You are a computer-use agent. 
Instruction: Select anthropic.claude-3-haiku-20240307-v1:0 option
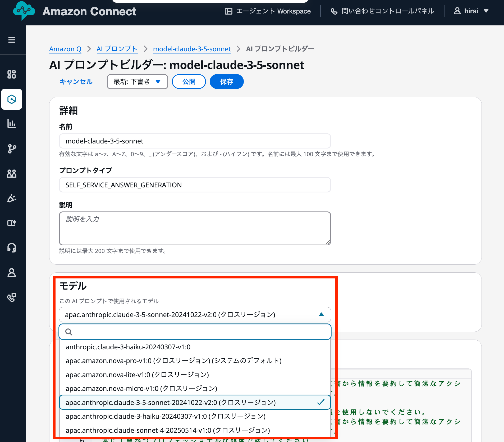(x=195, y=347)
